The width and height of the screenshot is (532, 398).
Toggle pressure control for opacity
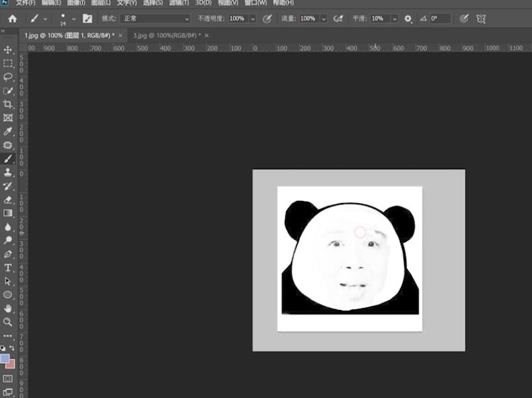(x=268, y=19)
